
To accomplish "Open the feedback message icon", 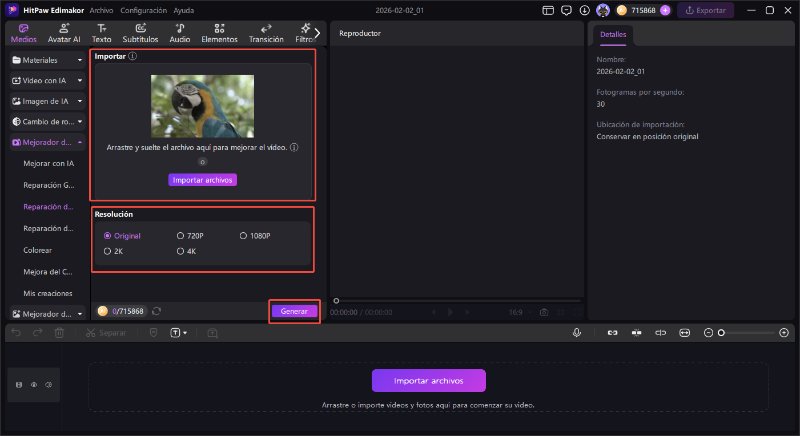I will tap(566, 10).
